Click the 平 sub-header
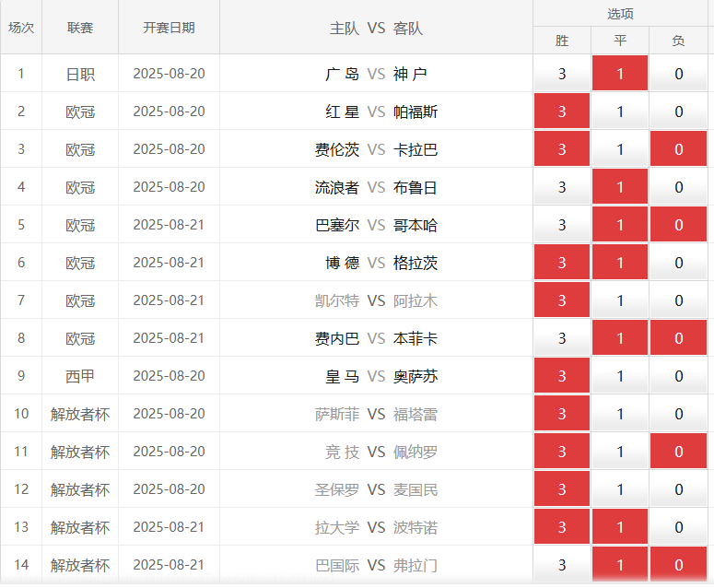 pos(620,41)
